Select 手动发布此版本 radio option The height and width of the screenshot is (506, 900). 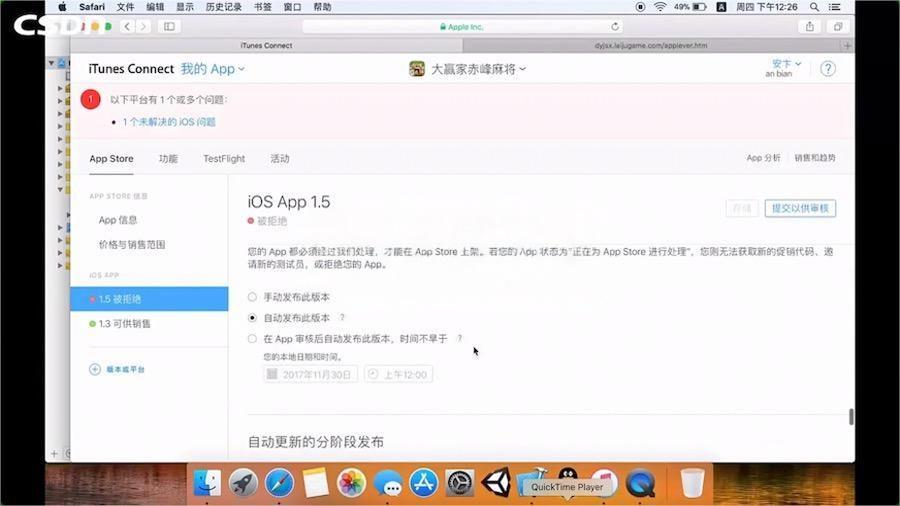(252, 297)
